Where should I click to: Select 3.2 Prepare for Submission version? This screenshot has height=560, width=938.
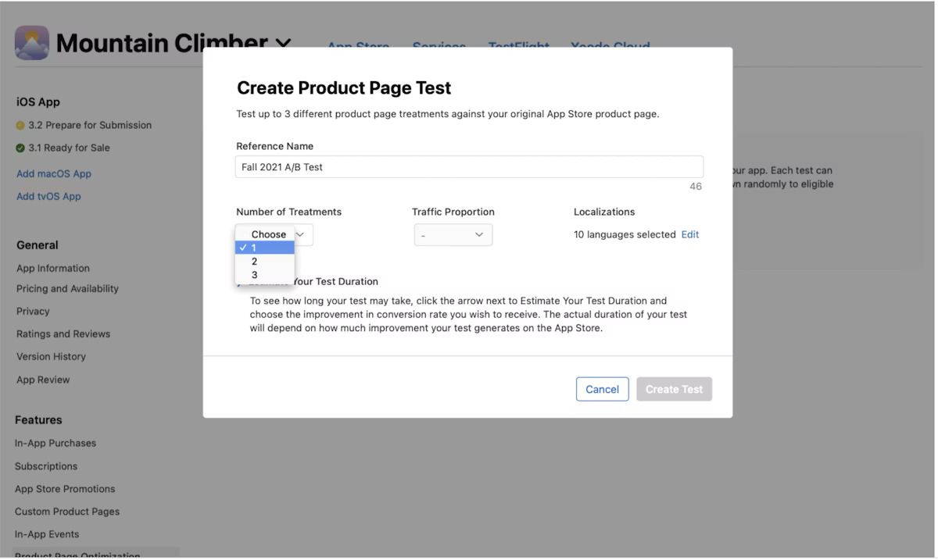click(x=90, y=125)
